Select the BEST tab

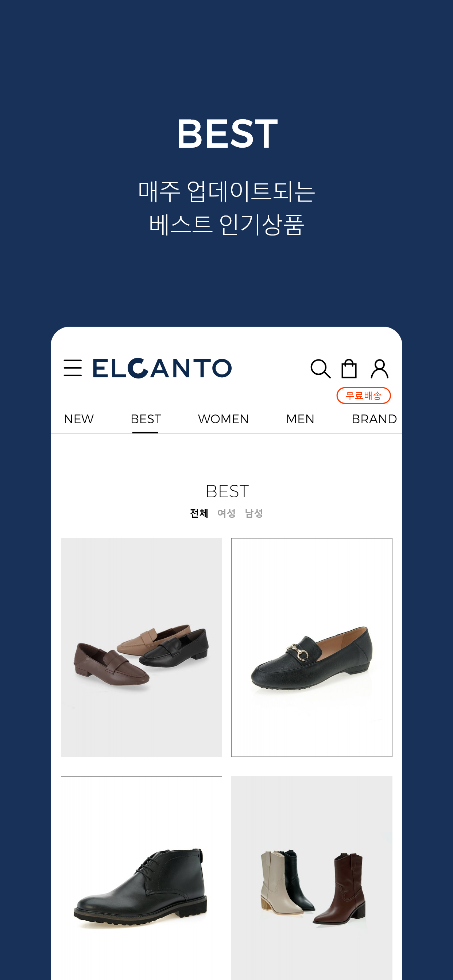click(x=146, y=419)
